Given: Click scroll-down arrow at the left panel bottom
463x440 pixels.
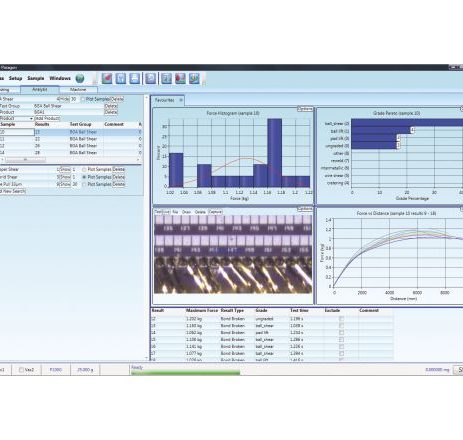Looking at the screenshot, I should tap(146, 358).
